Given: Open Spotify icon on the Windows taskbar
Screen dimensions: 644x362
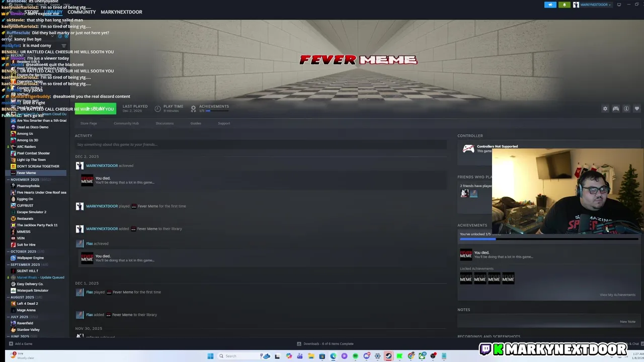Looking at the screenshot, I should (x=355, y=356).
